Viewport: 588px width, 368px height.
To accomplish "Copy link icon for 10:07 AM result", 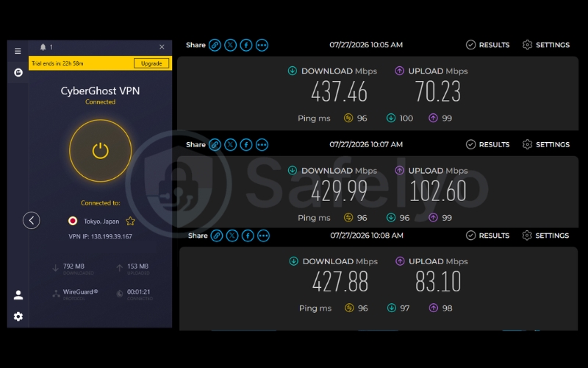I will [x=215, y=144].
